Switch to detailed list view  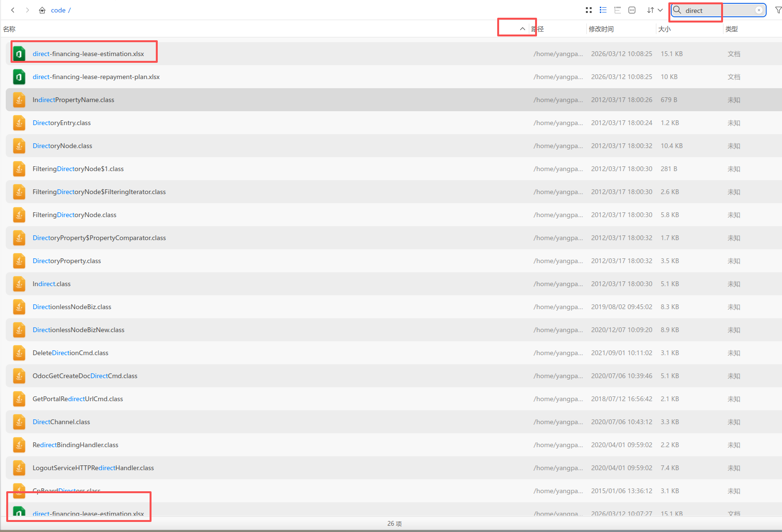[x=603, y=10]
